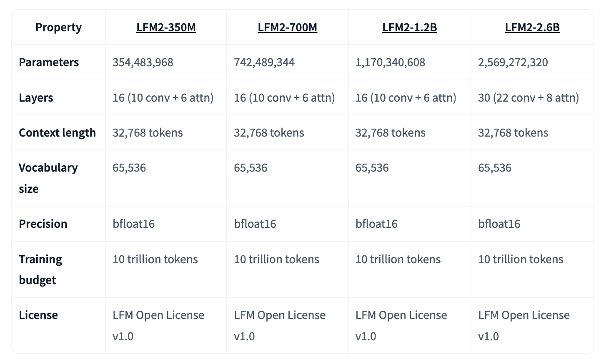Click LFM2-350M vocabulary size 65,536
The width and height of the screenshot is (606, 364).
tap(129, 168)
